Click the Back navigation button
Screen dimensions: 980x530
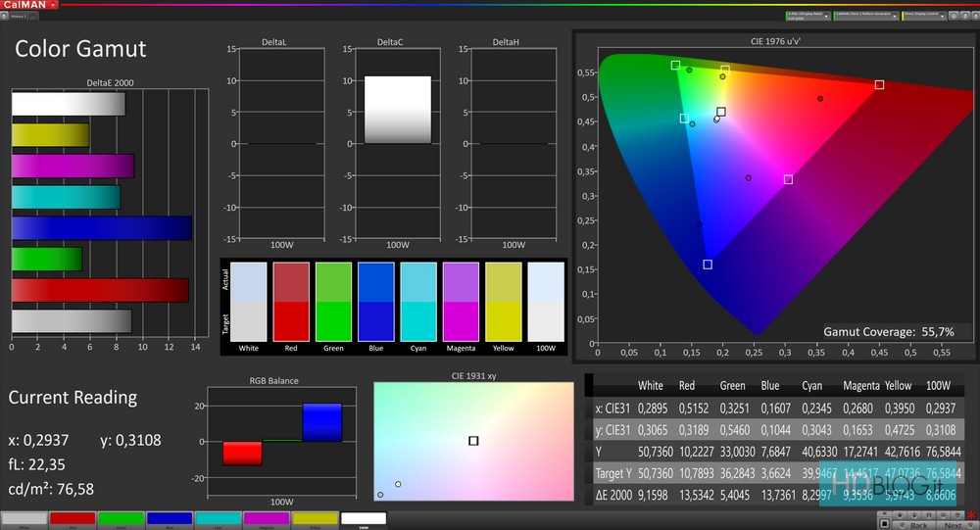[x=914, y=526]
